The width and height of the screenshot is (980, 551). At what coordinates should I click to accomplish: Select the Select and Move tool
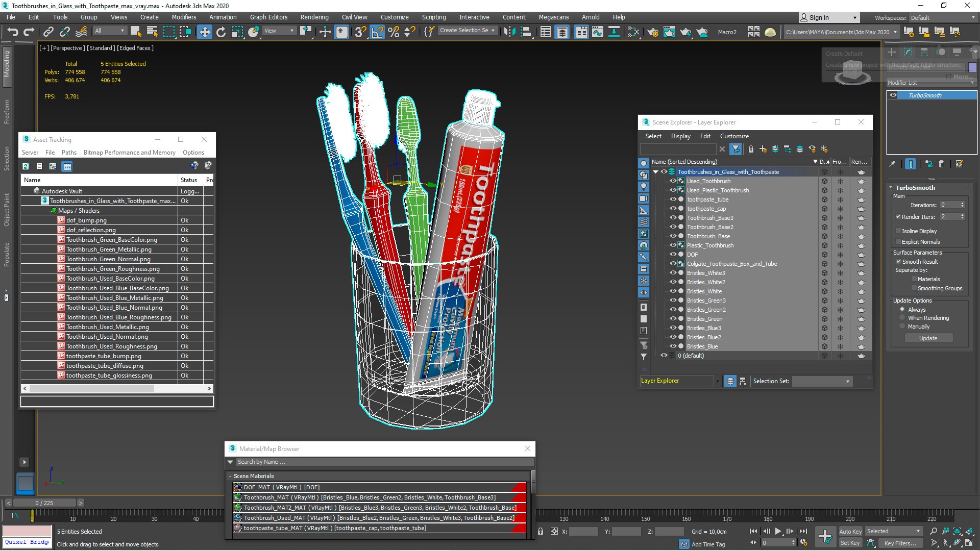pyautogui.click(x=204, y=32)
